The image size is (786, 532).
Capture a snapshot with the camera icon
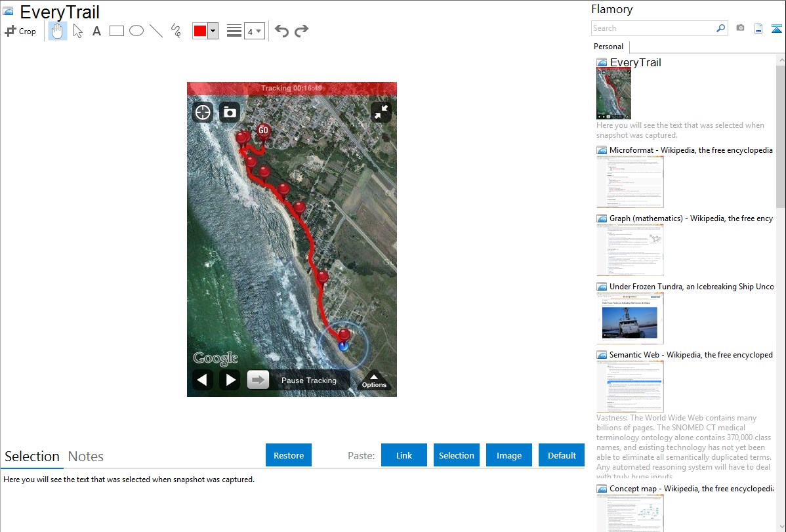tap(740, 28)
